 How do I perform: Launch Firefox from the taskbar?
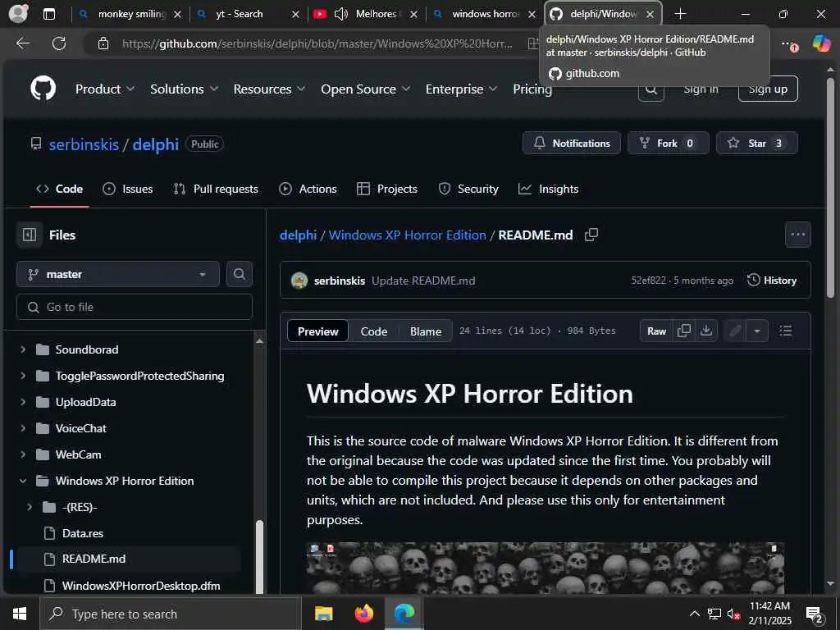pos(364,614)
